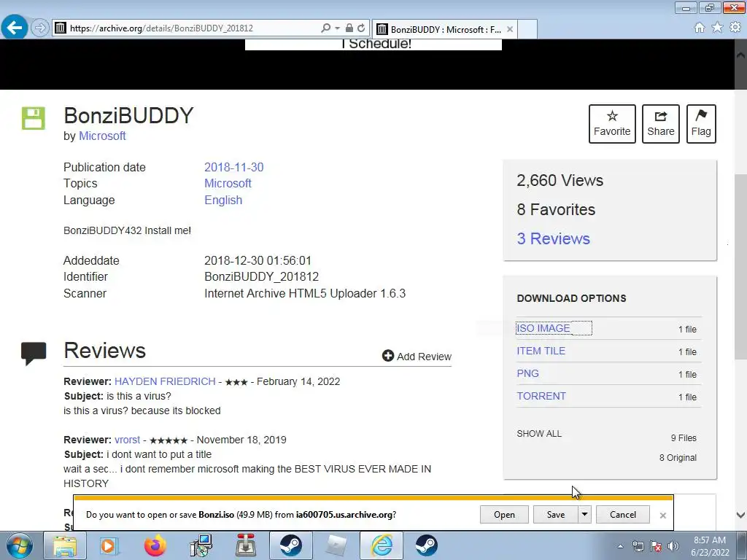Image resolution: width=747 pixels, height=560 pixels.
Task: Download the TORRENT file
Action: [541, 396]
